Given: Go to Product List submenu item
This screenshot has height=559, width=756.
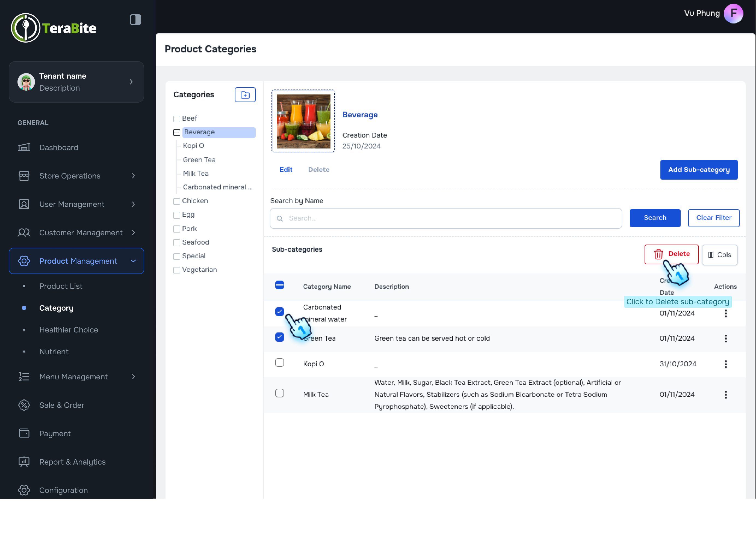Looking at the screenshot, I should click(61, 286).
